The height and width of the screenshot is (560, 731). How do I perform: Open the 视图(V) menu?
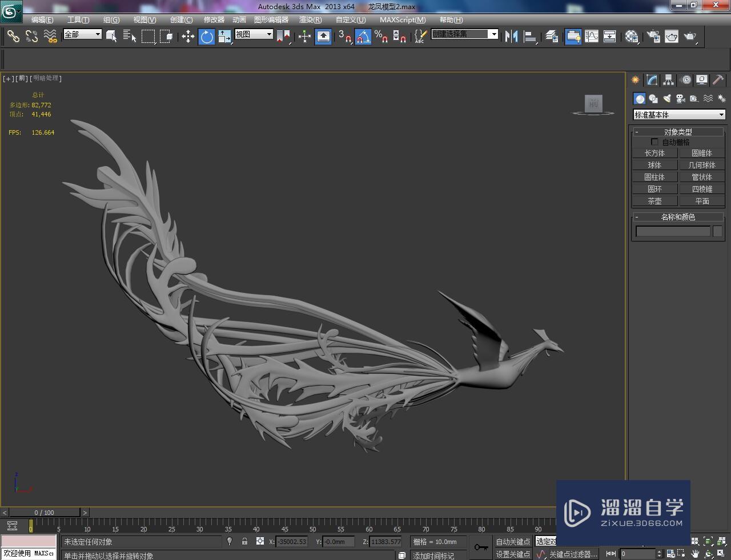click(x=144, y=20)
